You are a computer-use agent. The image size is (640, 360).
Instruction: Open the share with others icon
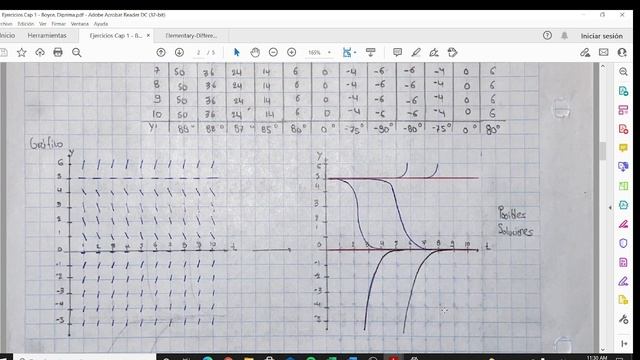click(x=622, y=52)
